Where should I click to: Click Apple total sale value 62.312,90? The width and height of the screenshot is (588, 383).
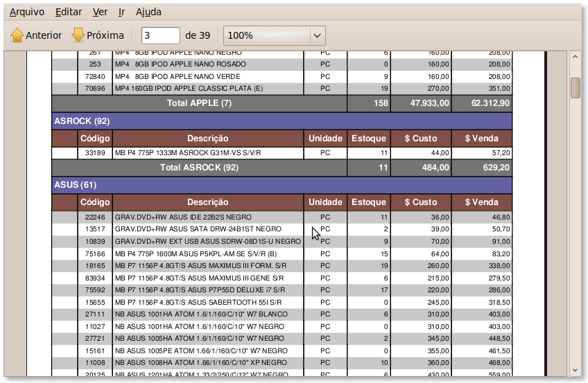(490, 103)
